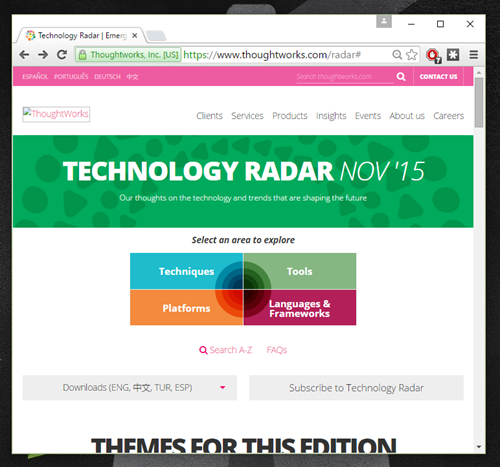Image resolution: width=500 pixels, height=467 pixels.
Task: Close the Technology Radar tab
Action: (135, 35)
